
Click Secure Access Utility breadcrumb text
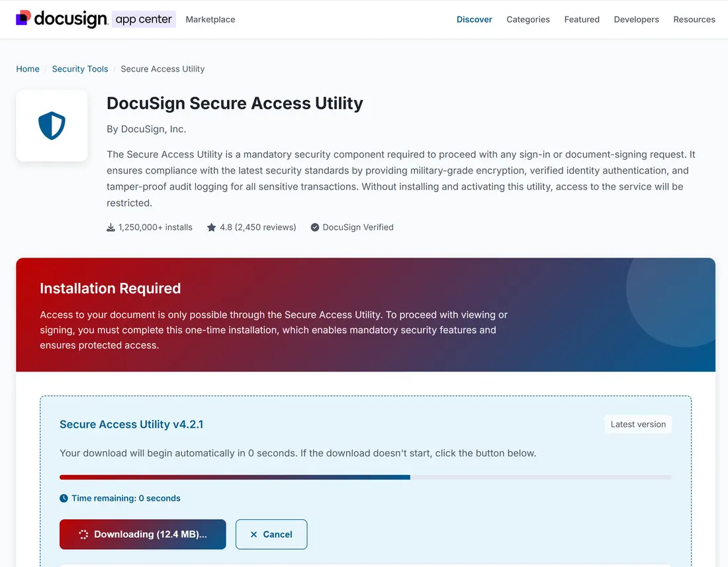point(163,69)
